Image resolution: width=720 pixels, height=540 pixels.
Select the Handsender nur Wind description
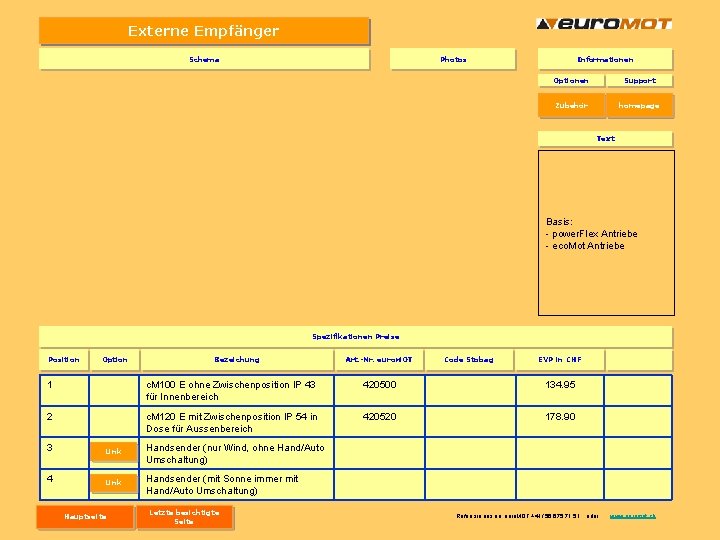tap(235, 453)
